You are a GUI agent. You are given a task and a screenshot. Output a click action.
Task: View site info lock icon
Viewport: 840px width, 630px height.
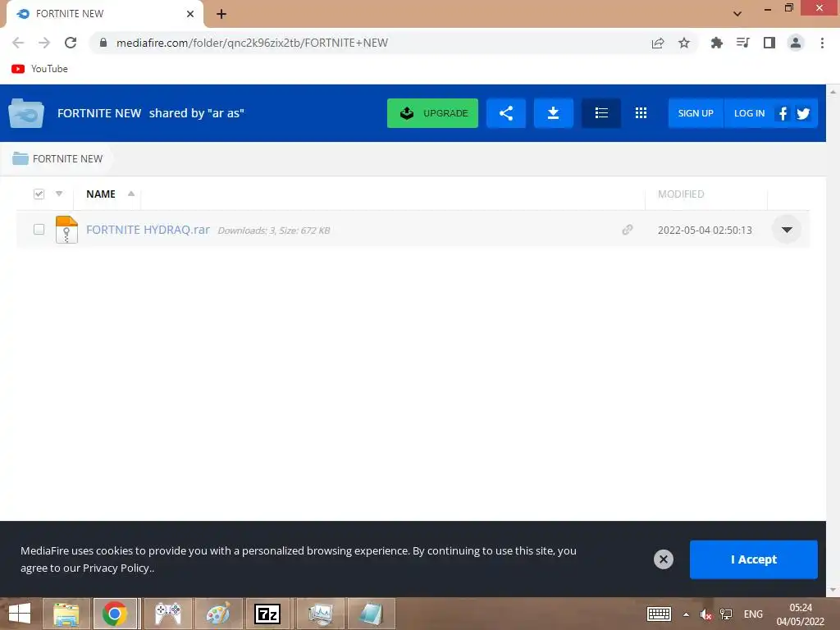click(103, 43)
